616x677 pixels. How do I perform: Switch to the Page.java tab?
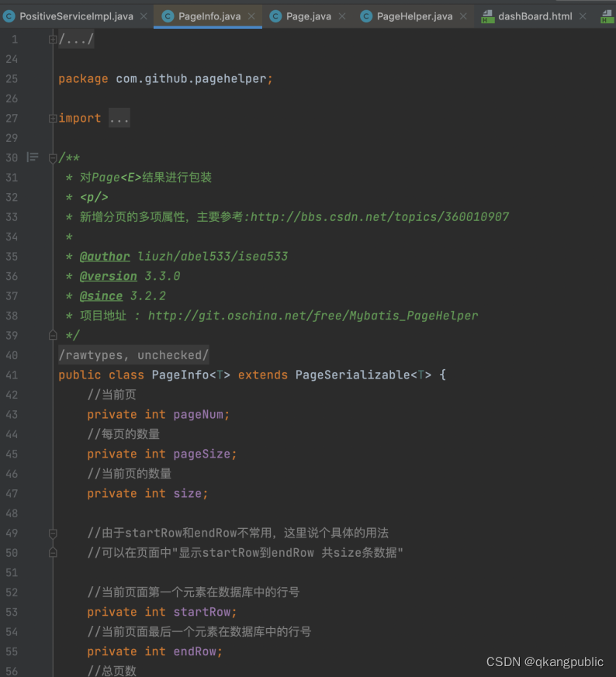tap(310, 15)
